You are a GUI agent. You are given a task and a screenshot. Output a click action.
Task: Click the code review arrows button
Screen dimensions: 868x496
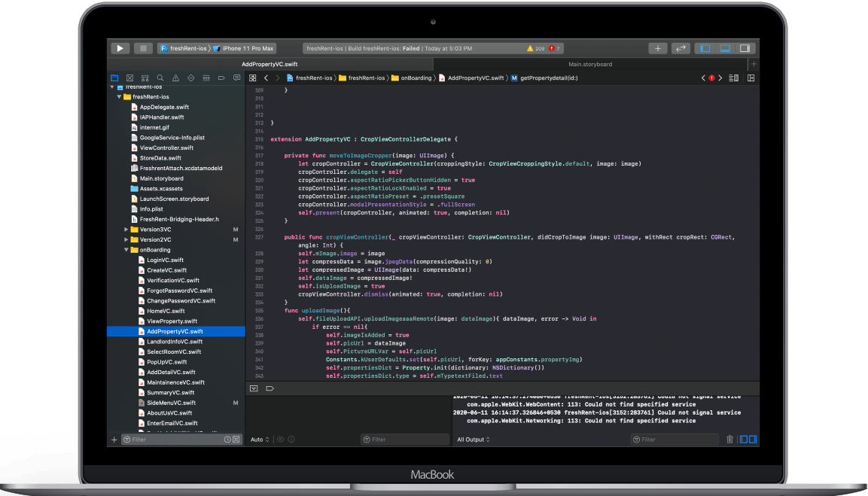[681, 48]
